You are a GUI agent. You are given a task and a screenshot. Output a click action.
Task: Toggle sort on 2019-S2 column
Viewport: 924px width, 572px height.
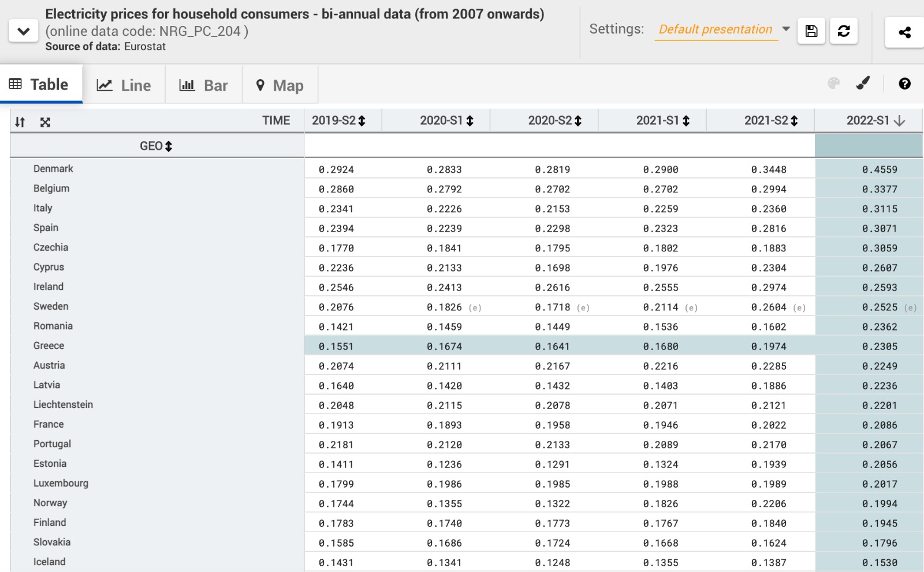362,121
